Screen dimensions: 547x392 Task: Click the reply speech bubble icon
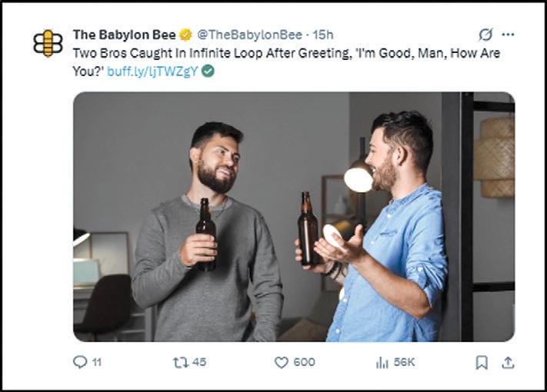pyautogui.click(x=80, y=362)
